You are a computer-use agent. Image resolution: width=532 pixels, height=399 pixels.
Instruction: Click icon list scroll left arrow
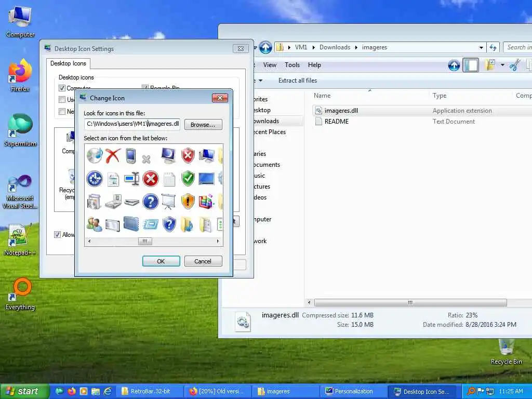[89, 241]
